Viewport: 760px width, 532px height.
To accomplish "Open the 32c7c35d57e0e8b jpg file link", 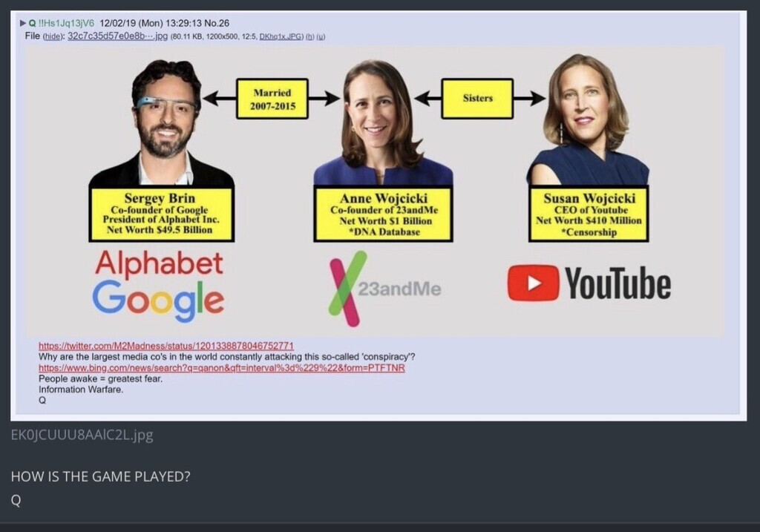I will click(118, 36).
